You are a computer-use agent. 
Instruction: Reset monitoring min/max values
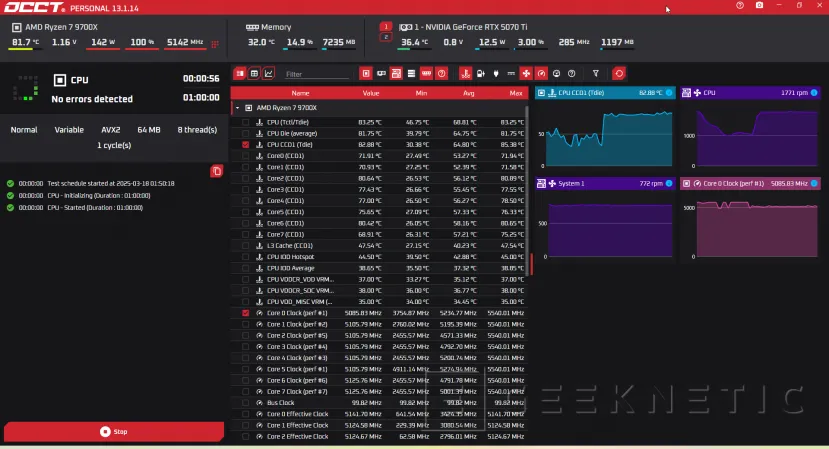pos(619,74)
